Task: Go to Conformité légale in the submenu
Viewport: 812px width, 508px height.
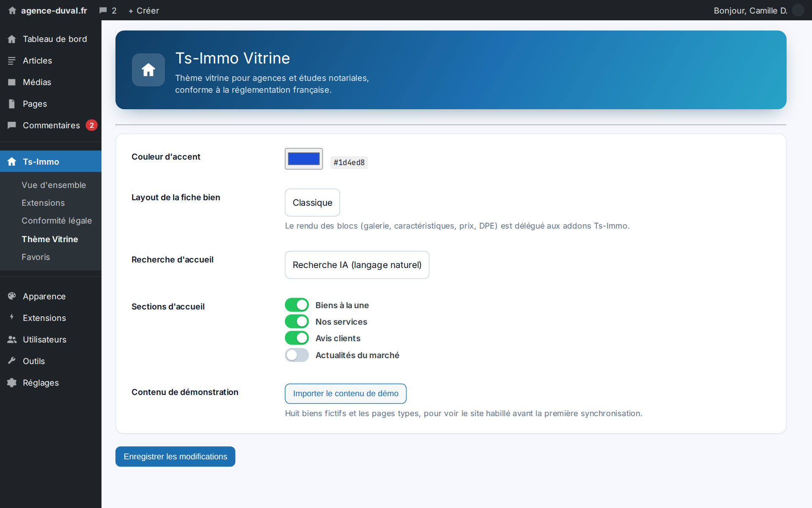Action: click(x=57, y=221)
